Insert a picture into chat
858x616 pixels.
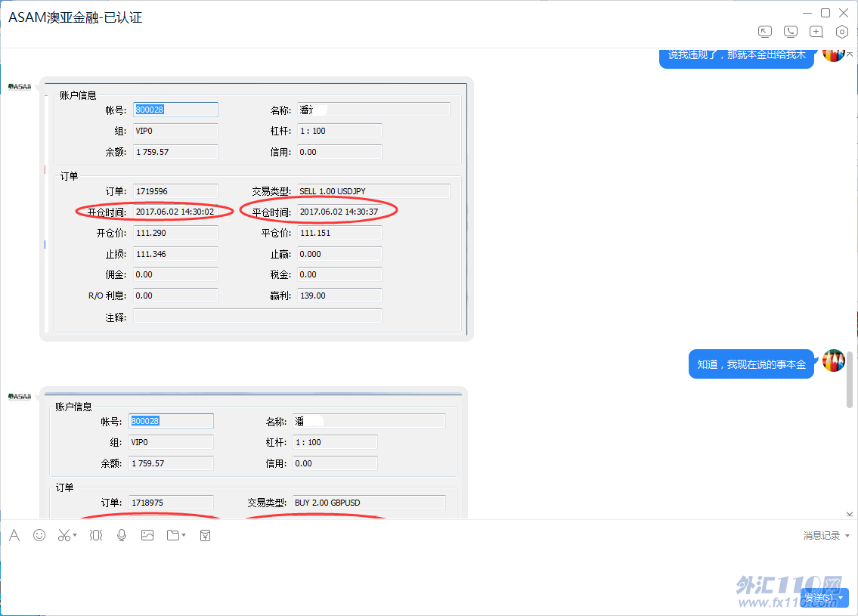(x=147, y=535)
